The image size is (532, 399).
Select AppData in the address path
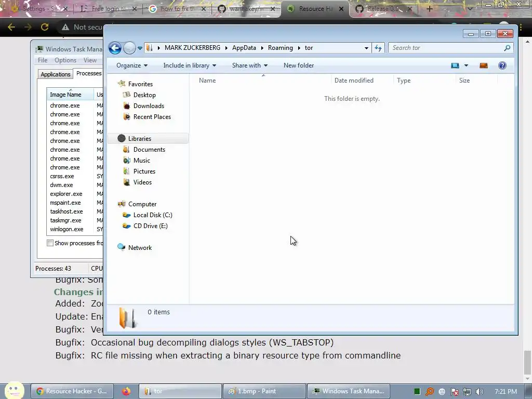[x=244, y=48]
